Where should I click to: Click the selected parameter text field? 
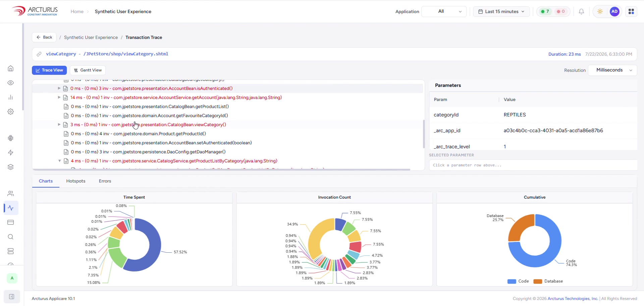(x=533, y=165)
